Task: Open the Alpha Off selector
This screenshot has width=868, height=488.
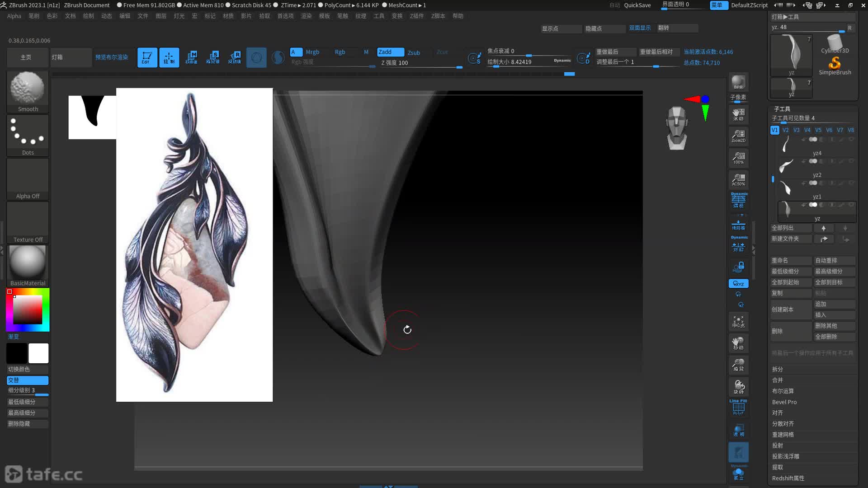Action: click(28, 178)
